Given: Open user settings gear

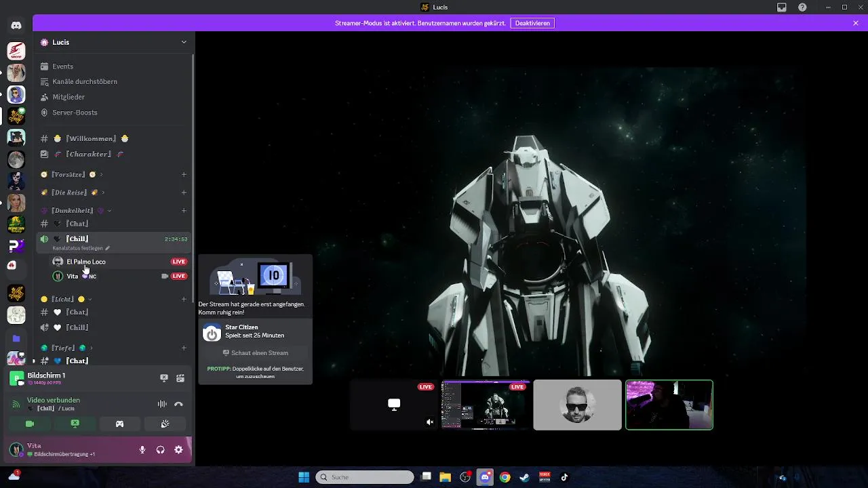Looking at the screenshot, I should (x=178, y=449).
